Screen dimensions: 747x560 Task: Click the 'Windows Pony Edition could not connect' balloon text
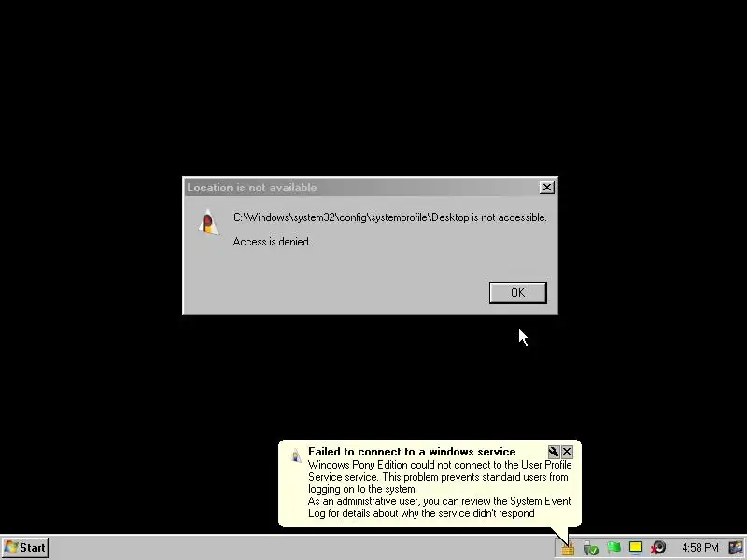click(439, 477)
